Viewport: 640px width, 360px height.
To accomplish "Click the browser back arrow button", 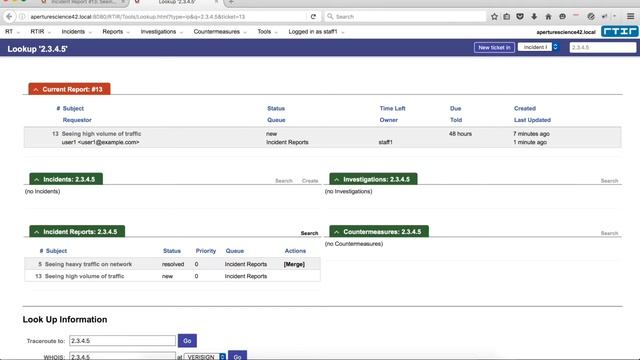I will pyautogui.click(x=9, y=17).
